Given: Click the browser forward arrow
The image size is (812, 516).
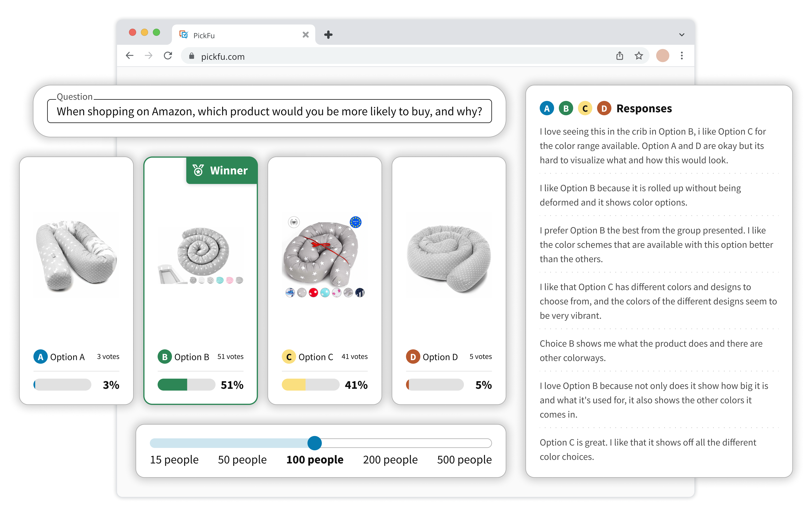Looking at the screenshot, I should click(148, 56).
